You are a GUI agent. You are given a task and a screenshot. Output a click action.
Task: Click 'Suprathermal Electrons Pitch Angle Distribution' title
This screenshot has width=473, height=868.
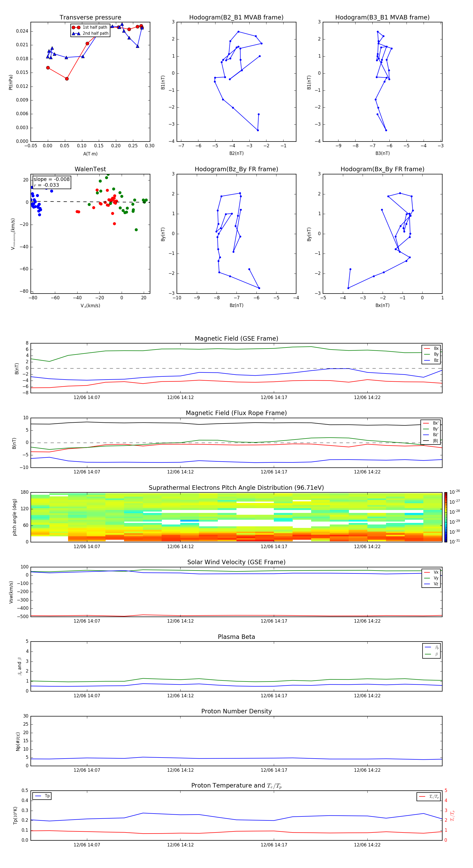click(x=236, y=488)
